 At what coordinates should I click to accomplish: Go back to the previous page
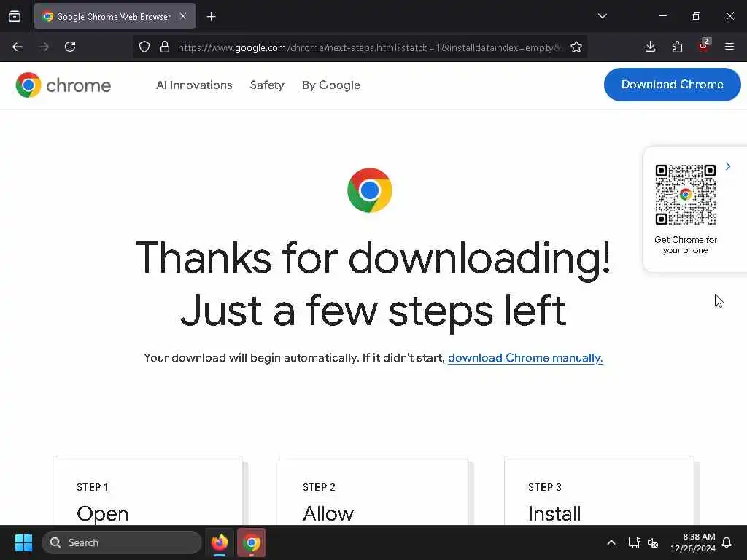18,47
